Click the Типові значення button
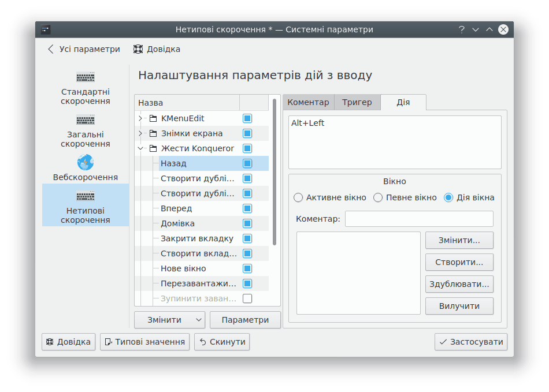Screen dimensions: 549x392 145,342
